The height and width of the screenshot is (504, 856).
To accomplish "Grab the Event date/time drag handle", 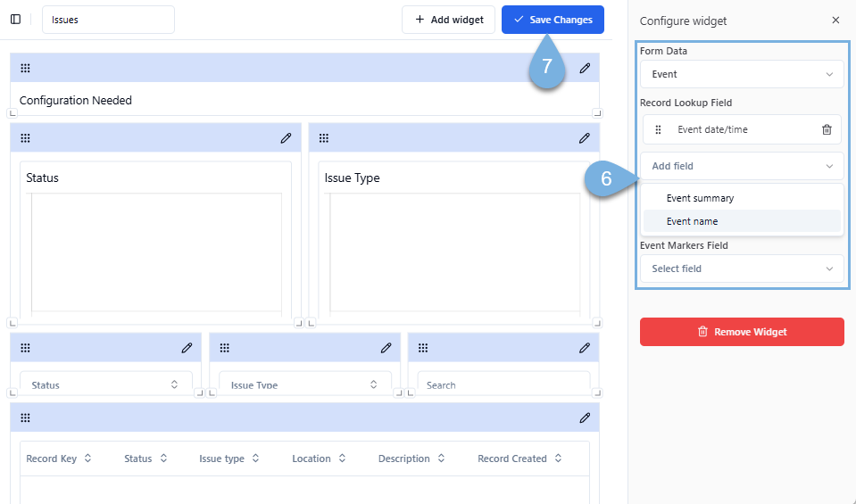I will point(659,129).
